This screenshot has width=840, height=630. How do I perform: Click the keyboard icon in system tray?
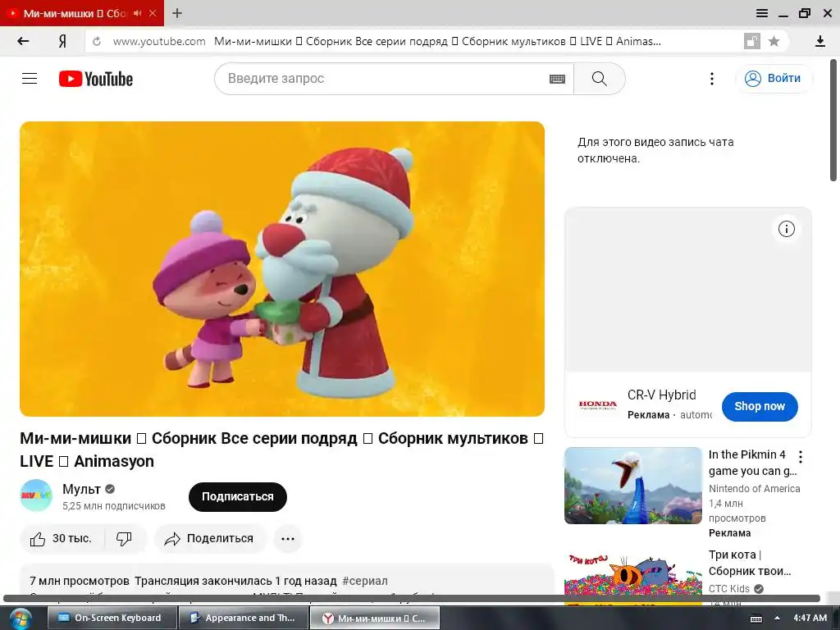pyautogui.click(x=756, y=619)
